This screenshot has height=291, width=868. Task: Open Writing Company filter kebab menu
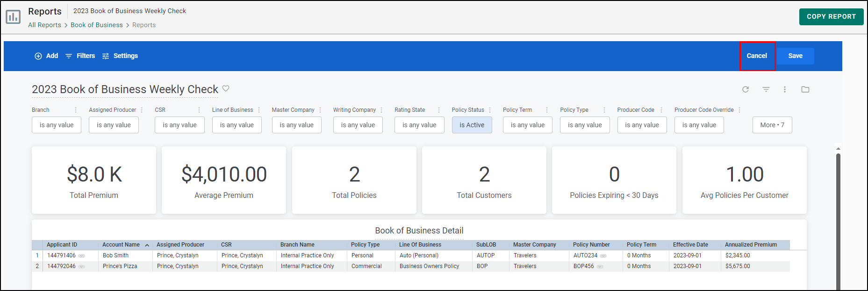point(381,110)
